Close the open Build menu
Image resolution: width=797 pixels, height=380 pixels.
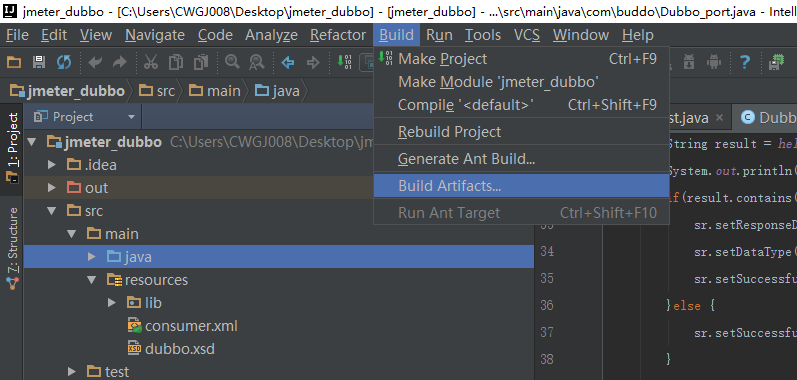click(x=396, y=35)
